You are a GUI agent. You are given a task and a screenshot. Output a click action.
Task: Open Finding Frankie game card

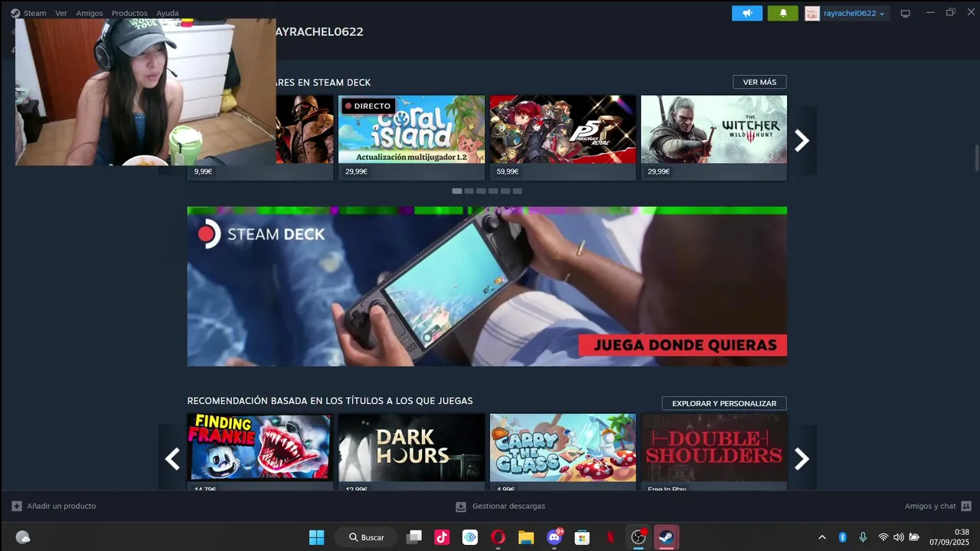click(260, 452)
